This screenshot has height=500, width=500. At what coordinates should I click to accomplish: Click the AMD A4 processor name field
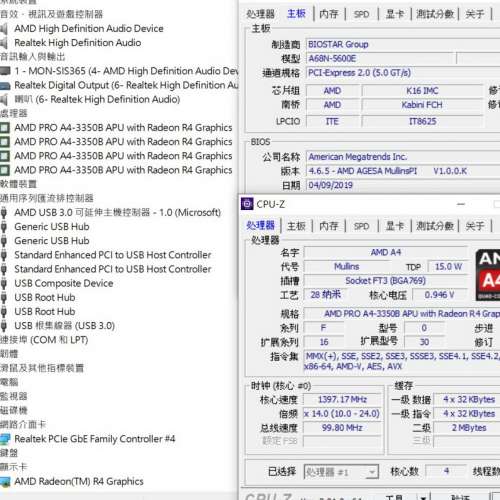coord(386,252)
